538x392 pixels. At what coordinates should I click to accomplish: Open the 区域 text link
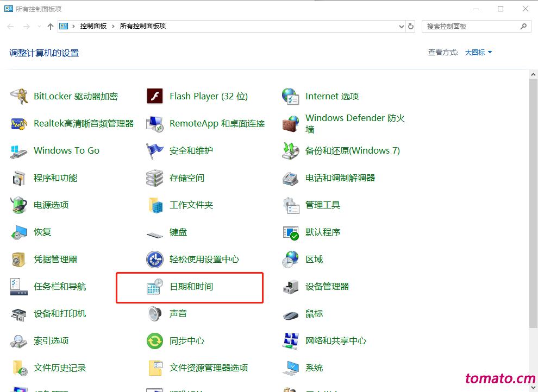coord(314,260)
